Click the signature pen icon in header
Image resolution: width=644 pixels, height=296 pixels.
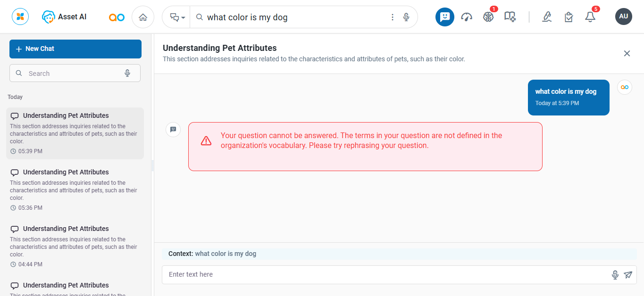[547, 17]
